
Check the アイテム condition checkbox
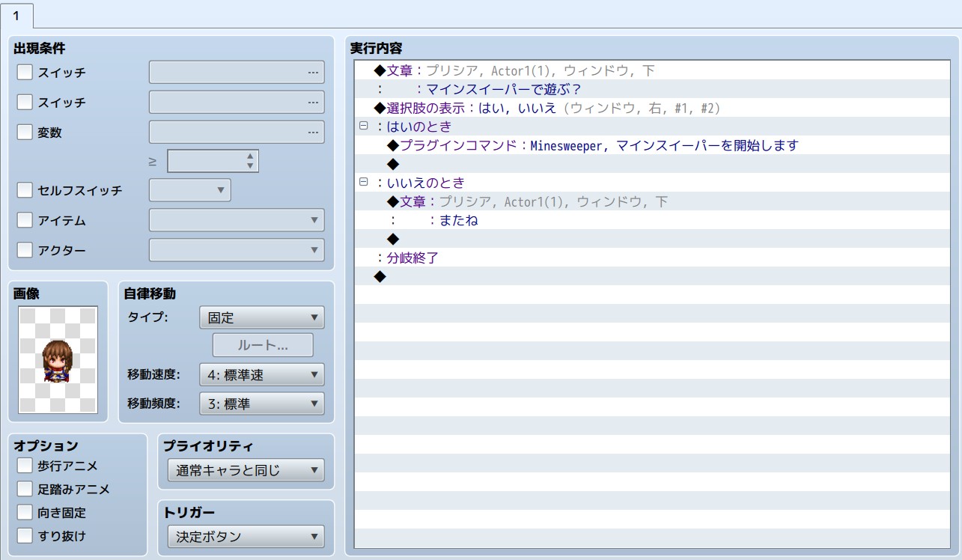click(25, 220)
